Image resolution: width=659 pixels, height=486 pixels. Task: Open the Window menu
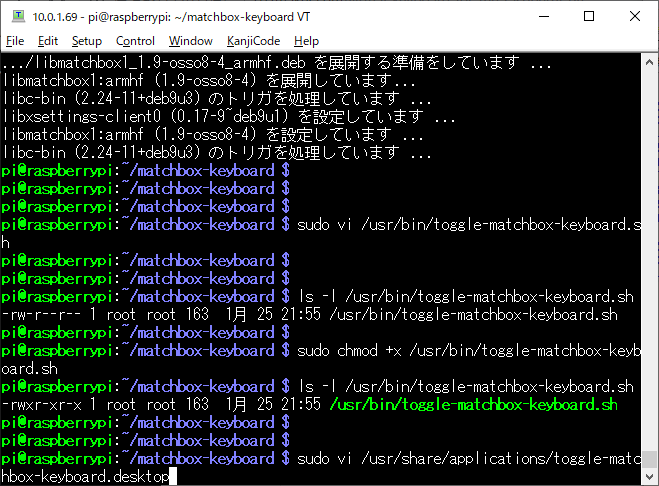[x=190, y=41]
